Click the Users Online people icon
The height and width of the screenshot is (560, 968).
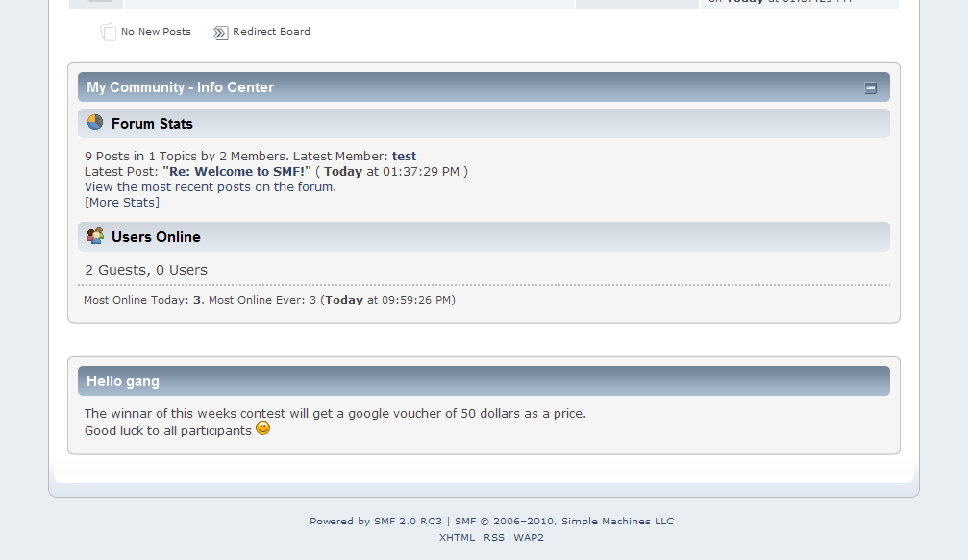point(95,235)
